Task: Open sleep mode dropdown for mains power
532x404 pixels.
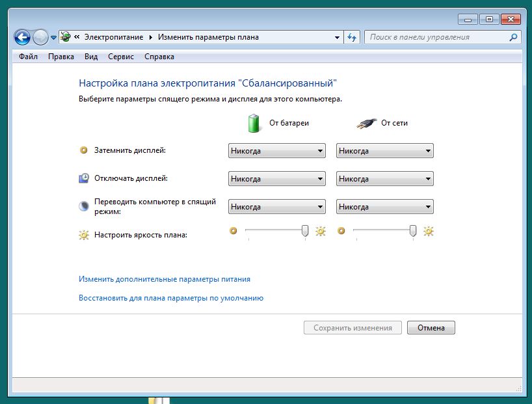Action: [x=385, y=206]
